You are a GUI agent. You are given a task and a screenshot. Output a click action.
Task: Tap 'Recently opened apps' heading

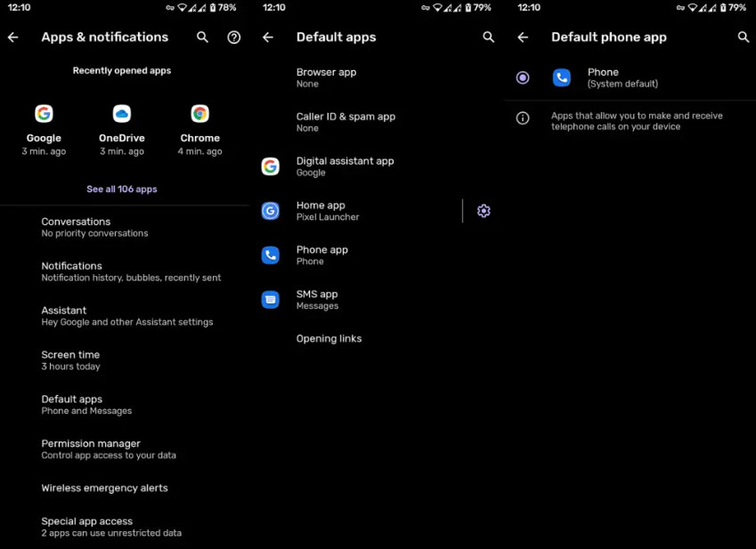[122, 70]
